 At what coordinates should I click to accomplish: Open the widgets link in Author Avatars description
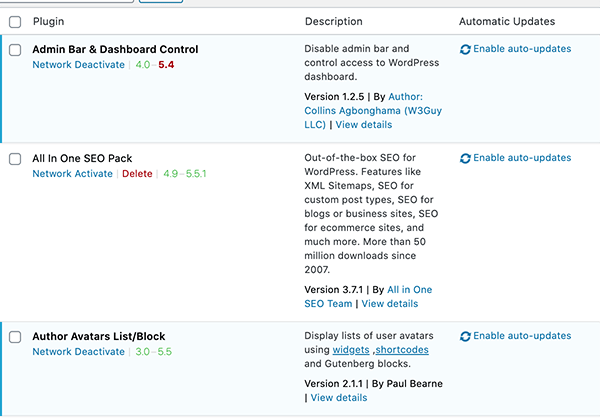pyautogui.click(x=351, y=350)
